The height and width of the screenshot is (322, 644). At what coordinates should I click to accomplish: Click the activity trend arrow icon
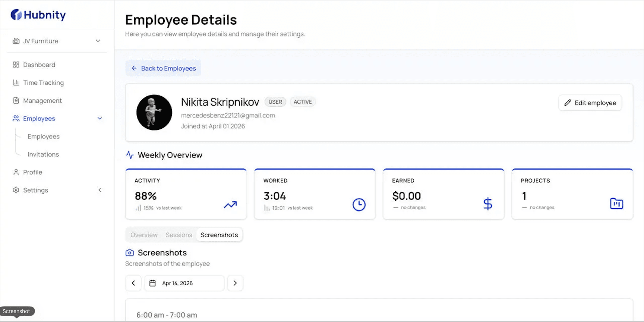coord(230,204)
